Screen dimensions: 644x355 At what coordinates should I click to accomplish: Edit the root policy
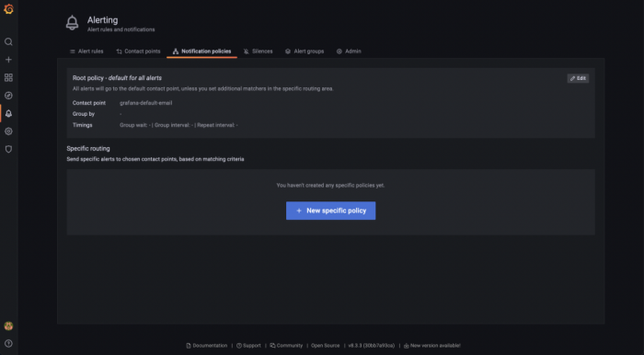click(x=578, y=78)
